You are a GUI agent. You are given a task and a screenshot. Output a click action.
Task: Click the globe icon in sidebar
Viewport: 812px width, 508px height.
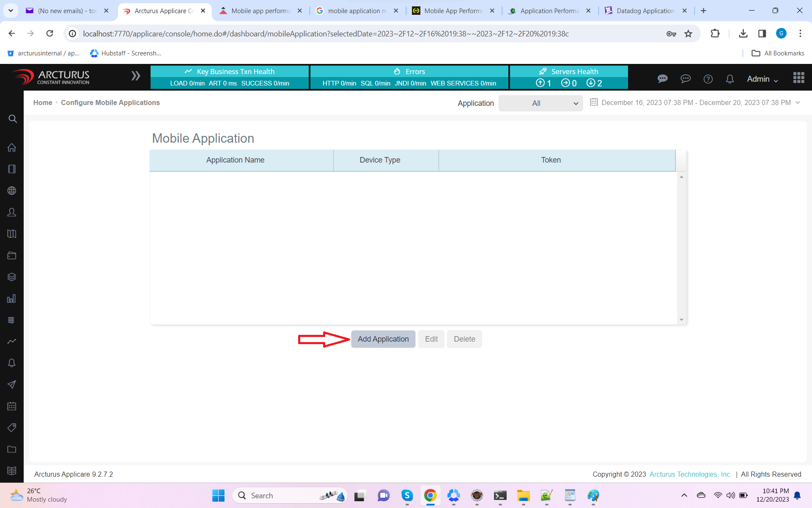[12, 191]
